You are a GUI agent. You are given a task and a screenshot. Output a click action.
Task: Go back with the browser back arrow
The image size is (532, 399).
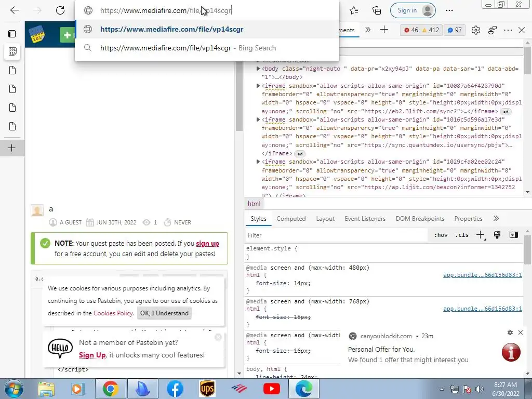point(14,10)
